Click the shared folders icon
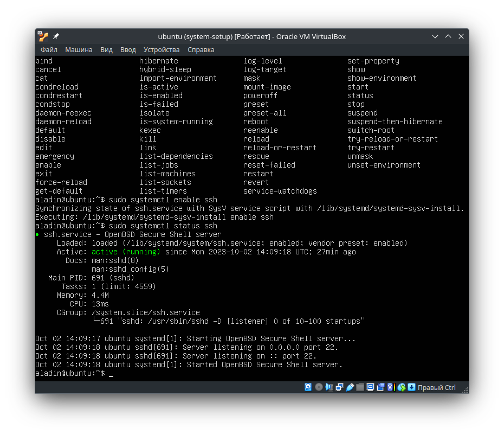The image size is (504, 435). 360,387
